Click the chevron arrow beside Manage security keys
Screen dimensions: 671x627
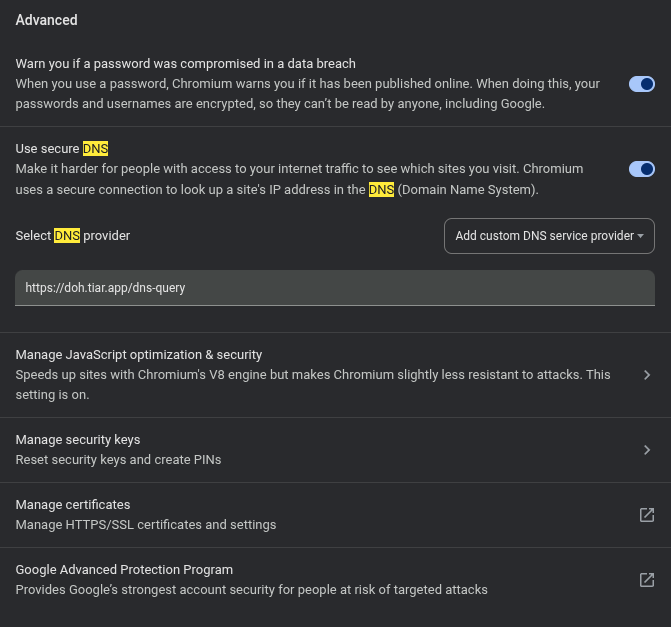(647, 450)
